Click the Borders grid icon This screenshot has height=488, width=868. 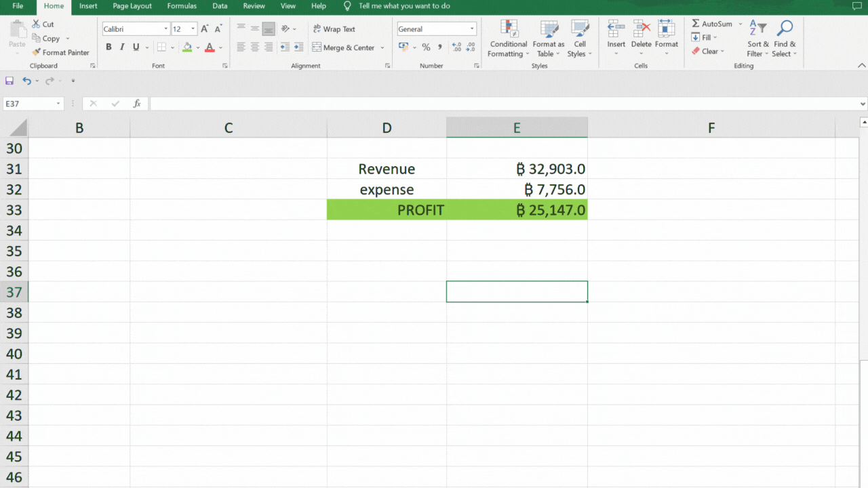click(x=161, y=47)
